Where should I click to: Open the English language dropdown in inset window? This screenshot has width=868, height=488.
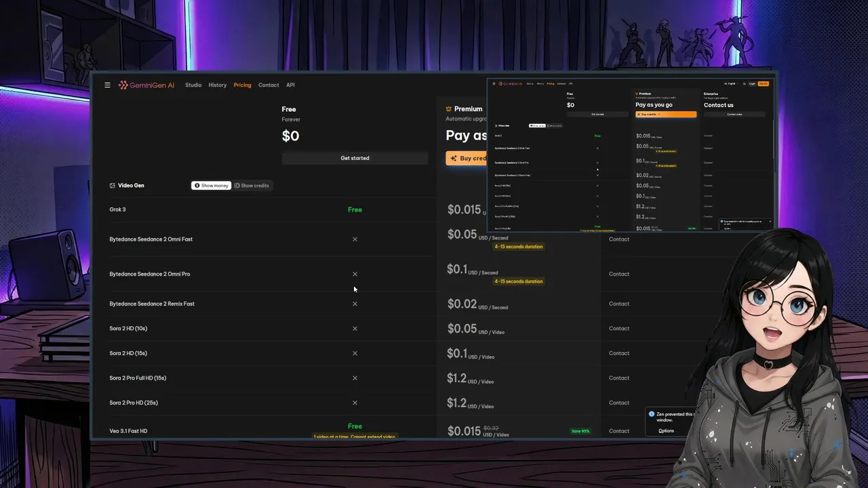[x=731, y=83]
